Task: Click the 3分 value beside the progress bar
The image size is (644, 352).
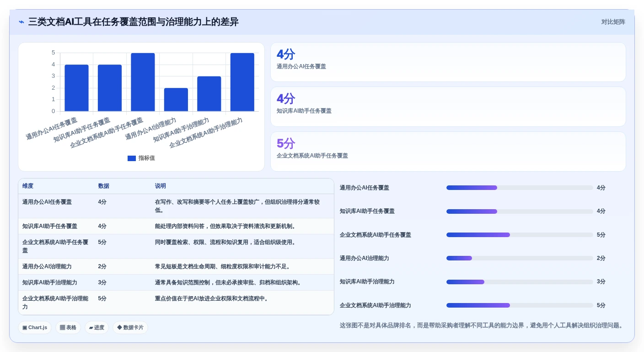Action: [601, 282]
